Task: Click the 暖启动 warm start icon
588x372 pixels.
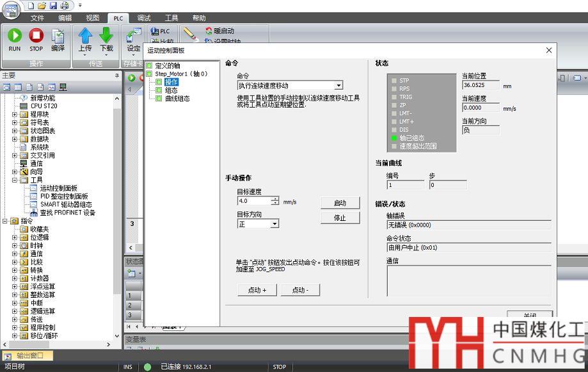Action: click(x=209, y=31)
